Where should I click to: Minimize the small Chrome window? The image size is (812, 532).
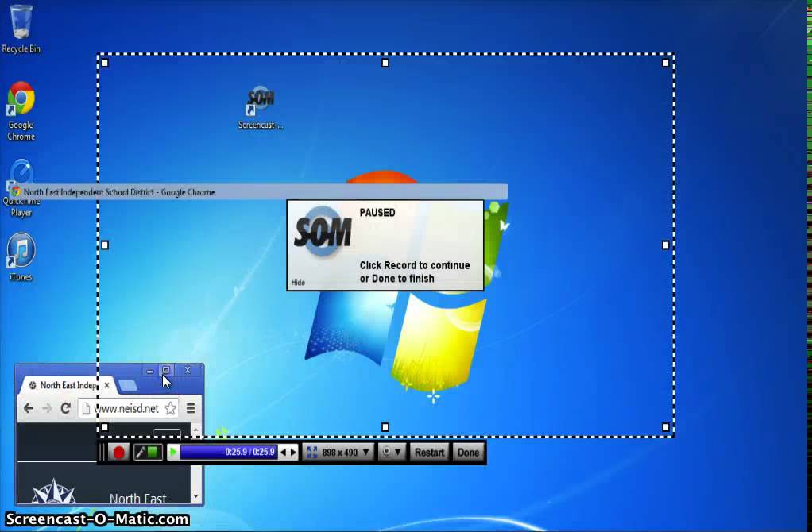(x=149, y=371)
